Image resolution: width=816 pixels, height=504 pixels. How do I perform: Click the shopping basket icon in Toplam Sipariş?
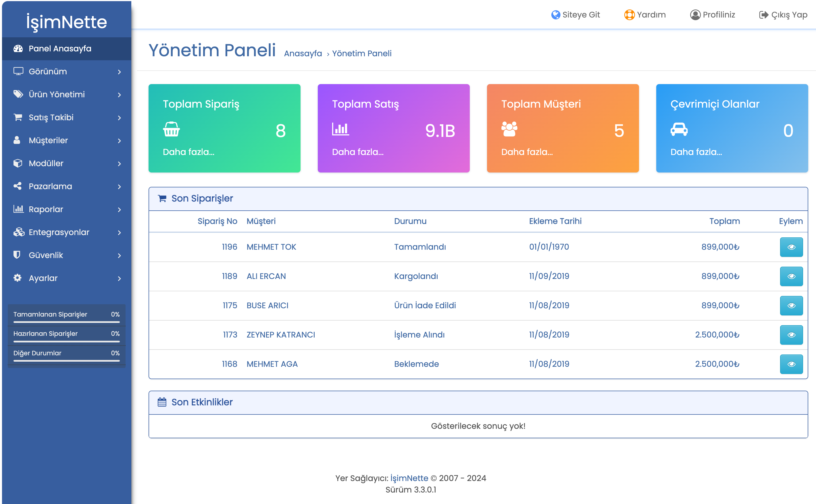pos(171,129)
